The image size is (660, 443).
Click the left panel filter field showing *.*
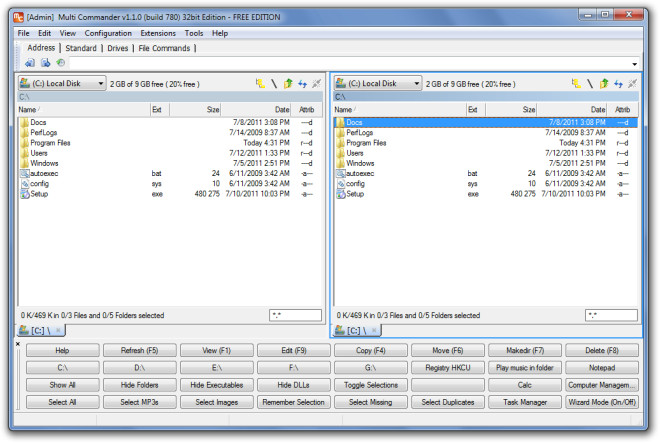[295, 315]
